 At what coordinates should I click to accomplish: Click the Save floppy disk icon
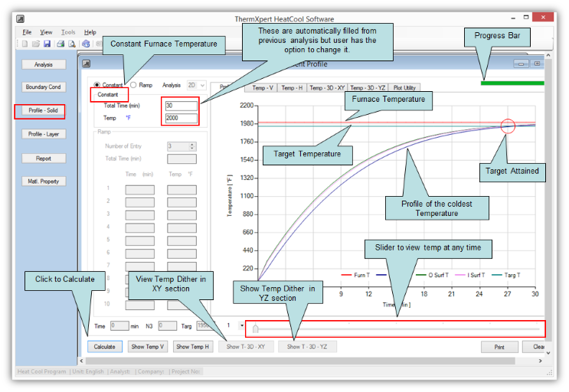[x=47, y=44]
